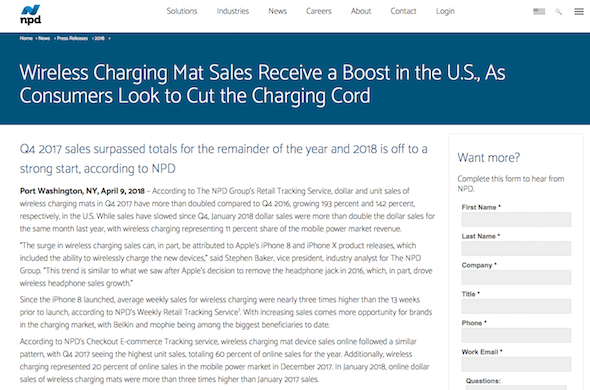Open the country flag selector
590x390 pixels.
tap(539, 12)
